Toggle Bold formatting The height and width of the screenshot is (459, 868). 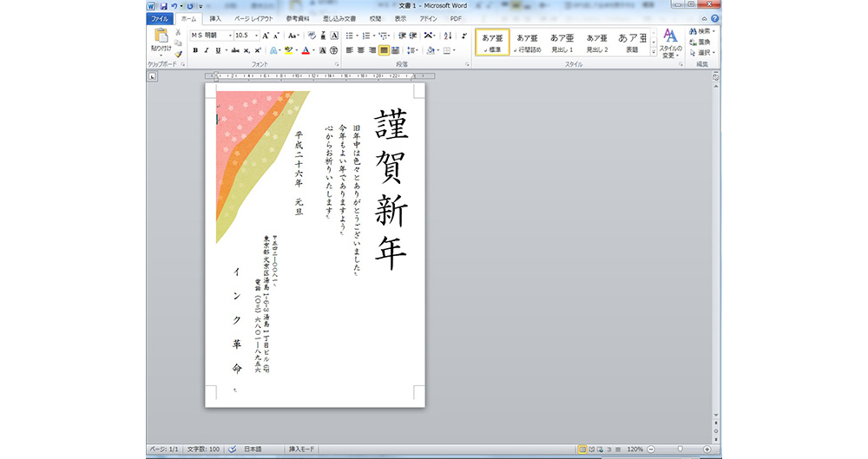click(x=195, y=50)
